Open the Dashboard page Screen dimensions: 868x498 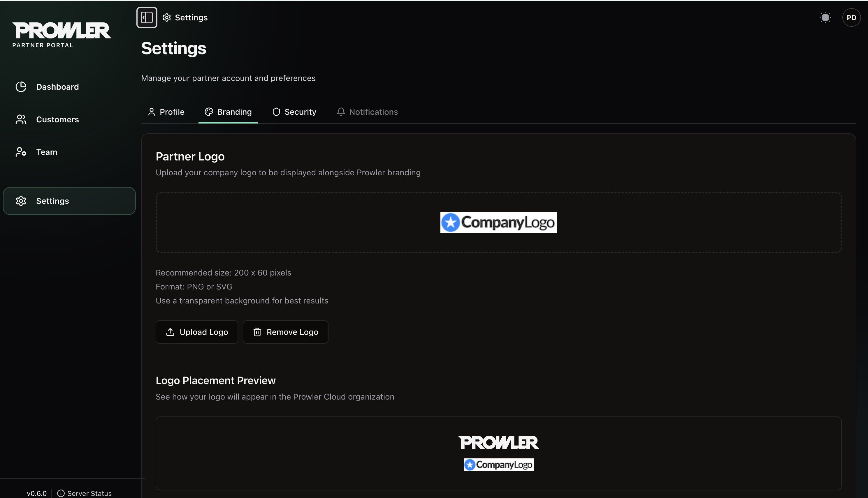tap(69, 87)
